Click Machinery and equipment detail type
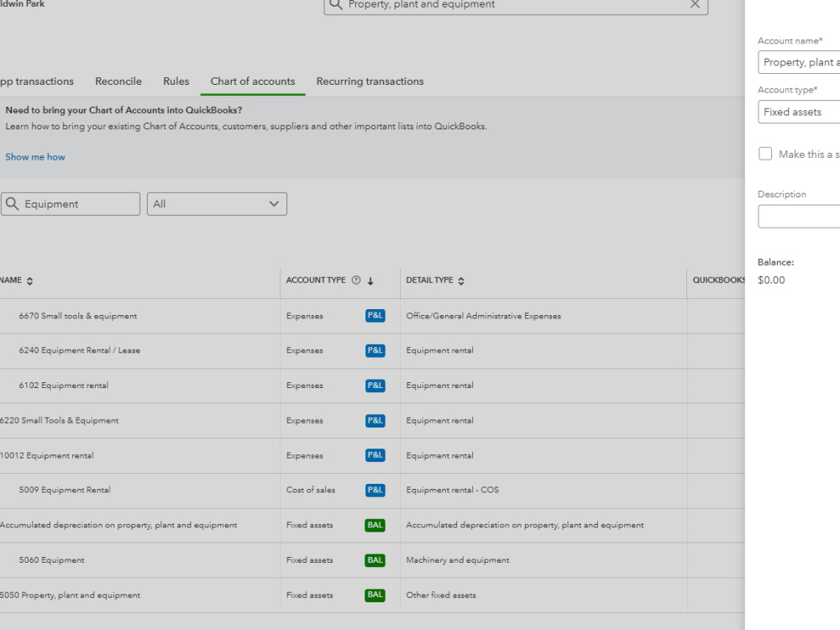The height and width of the screenshot is (630, 840). [458, 560]
